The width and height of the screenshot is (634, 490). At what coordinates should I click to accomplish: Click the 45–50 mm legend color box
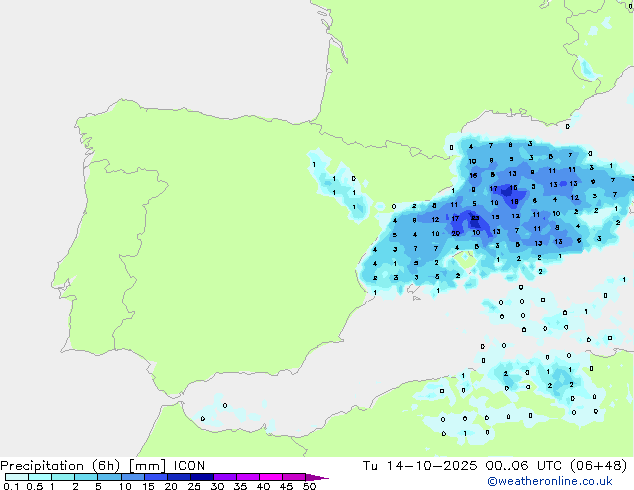coord(294,477)
